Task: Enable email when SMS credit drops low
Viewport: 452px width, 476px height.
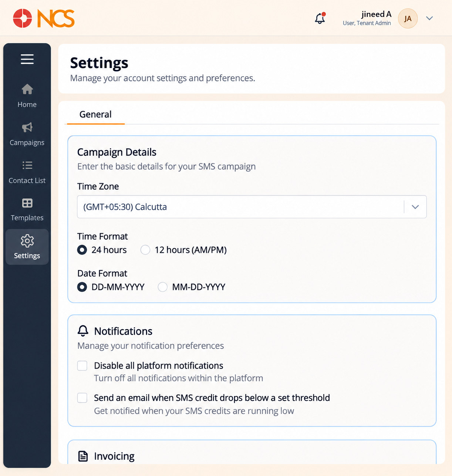Action: tap(82, 398)
